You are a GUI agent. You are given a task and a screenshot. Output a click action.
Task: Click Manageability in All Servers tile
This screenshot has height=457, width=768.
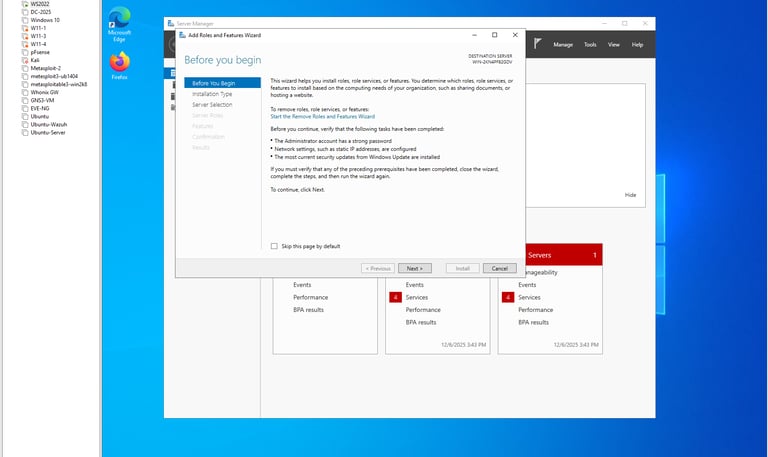541,272
